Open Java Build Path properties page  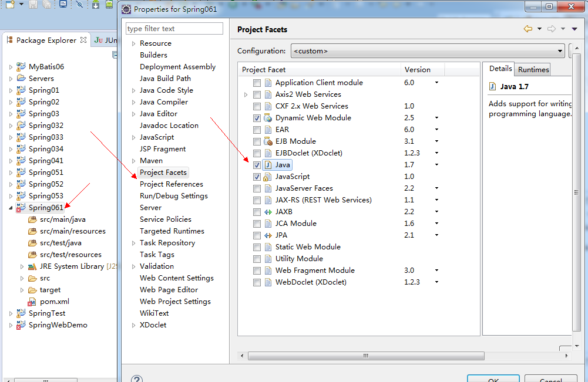click(x=165, y=79)
